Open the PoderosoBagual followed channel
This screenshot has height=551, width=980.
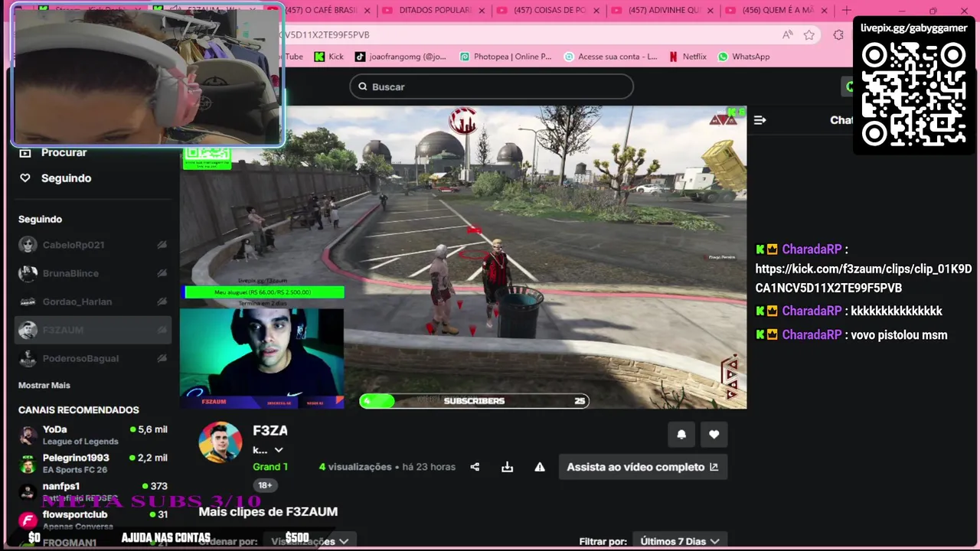(x=93, y=358)
